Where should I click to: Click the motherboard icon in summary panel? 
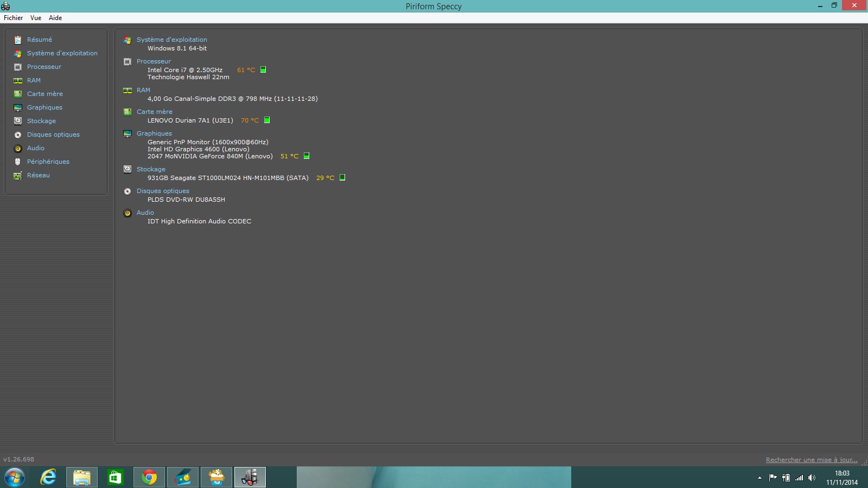127,112
